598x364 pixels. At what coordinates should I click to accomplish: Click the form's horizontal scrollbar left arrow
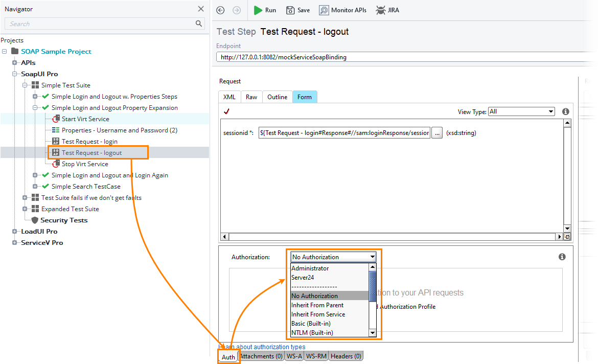click(x=224, y=237)
